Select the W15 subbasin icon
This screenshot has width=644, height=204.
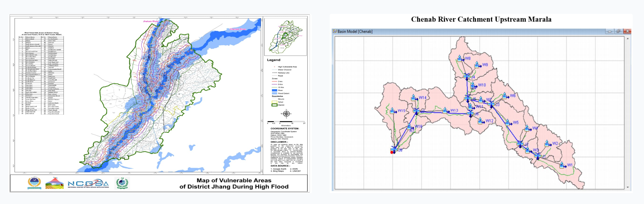pyautogui.click(x=393, y=111)
